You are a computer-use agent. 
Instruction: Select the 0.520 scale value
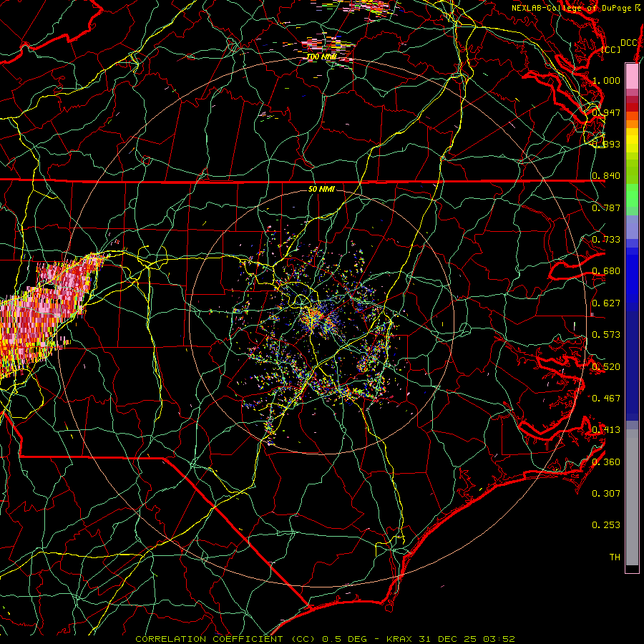coord(606,366)
